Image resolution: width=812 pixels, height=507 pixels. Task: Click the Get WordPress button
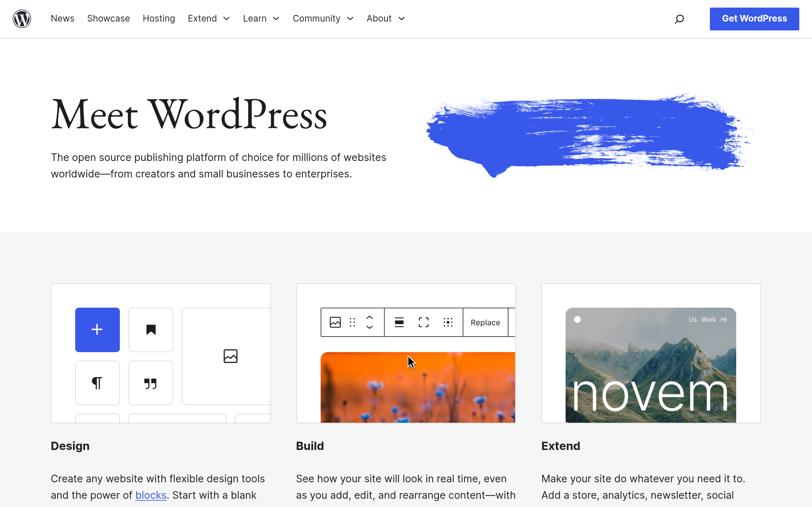tap(754, 19)
